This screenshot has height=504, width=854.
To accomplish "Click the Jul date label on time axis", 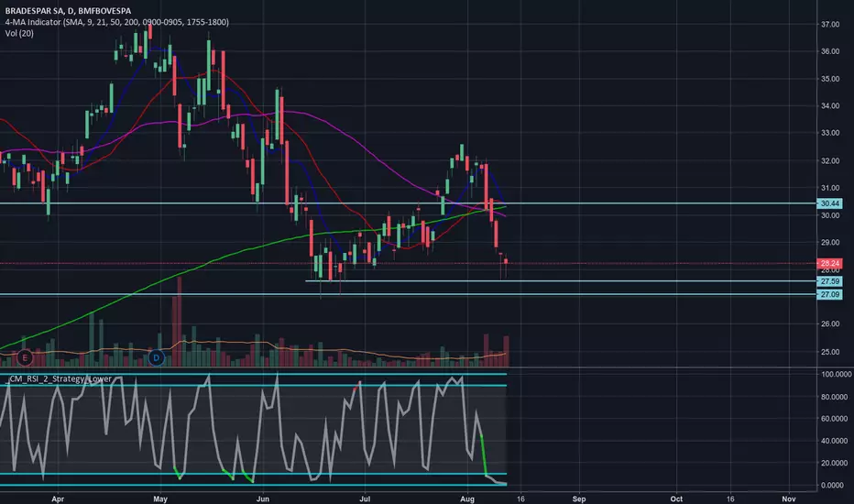I will (365, 499).
